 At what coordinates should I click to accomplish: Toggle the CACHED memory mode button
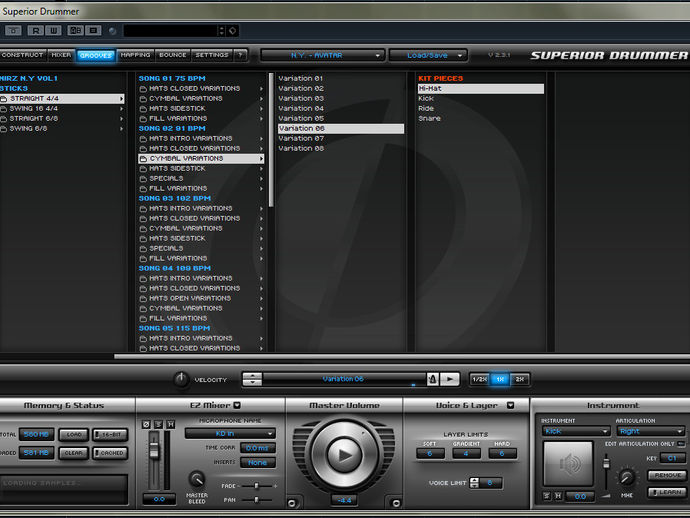pos(110,453)
